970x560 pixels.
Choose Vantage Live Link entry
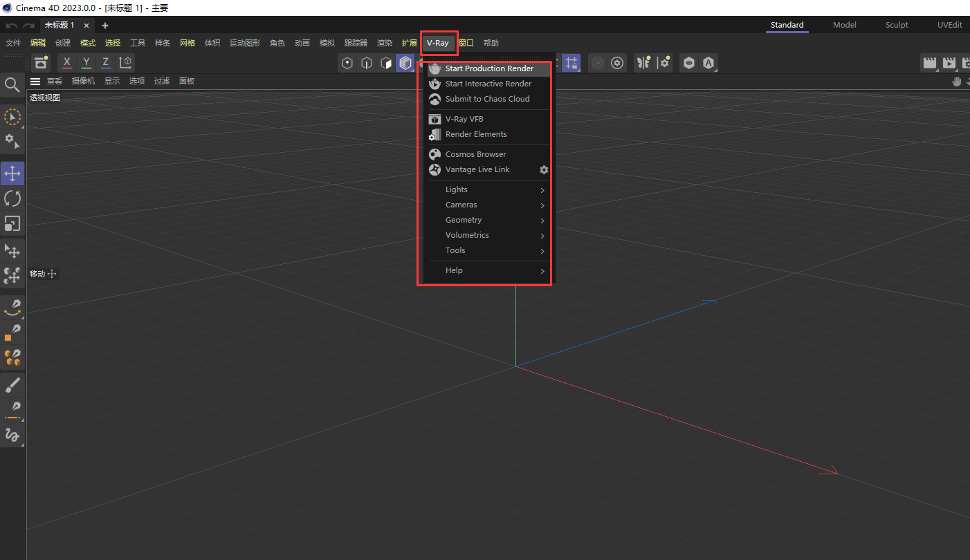tap(477, 169)
